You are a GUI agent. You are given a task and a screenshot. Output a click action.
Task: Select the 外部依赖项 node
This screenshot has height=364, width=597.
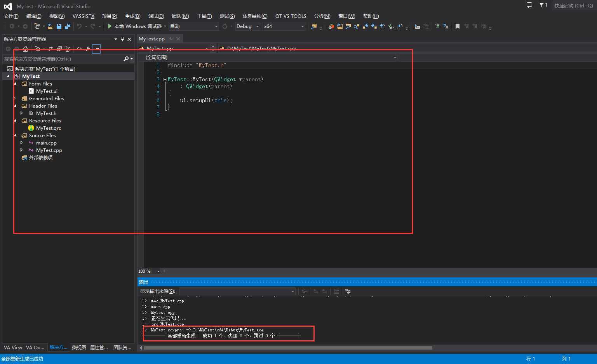tap(41, 157)
